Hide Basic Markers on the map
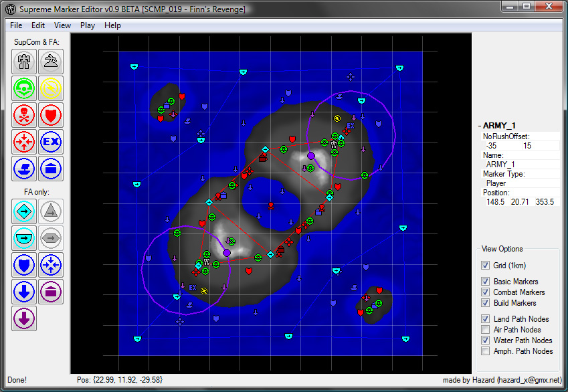 tap(486, 282)
